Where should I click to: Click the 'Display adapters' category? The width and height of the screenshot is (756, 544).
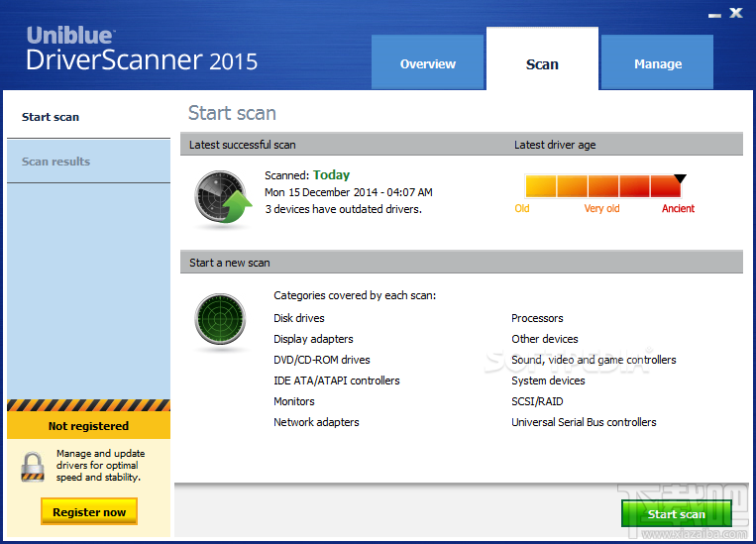313,339
